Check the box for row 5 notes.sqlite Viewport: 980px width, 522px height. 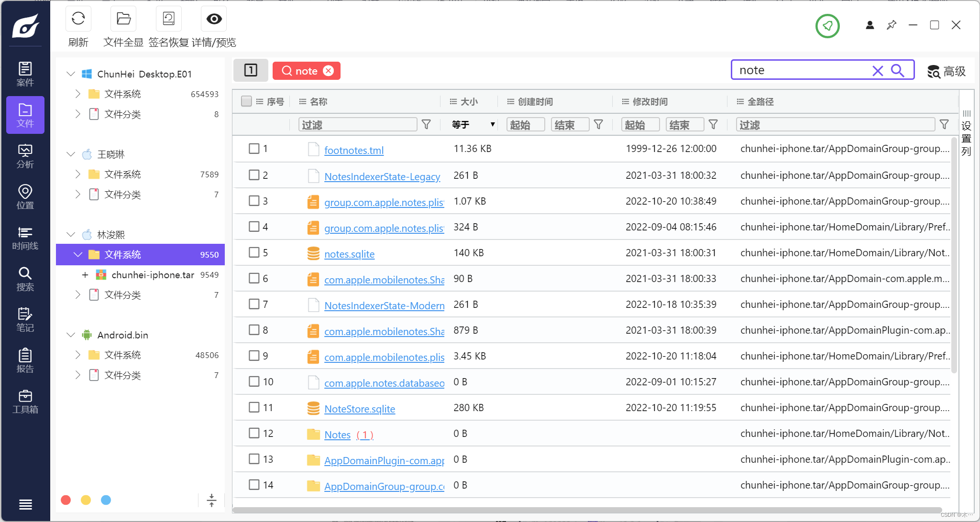[254, 252]
